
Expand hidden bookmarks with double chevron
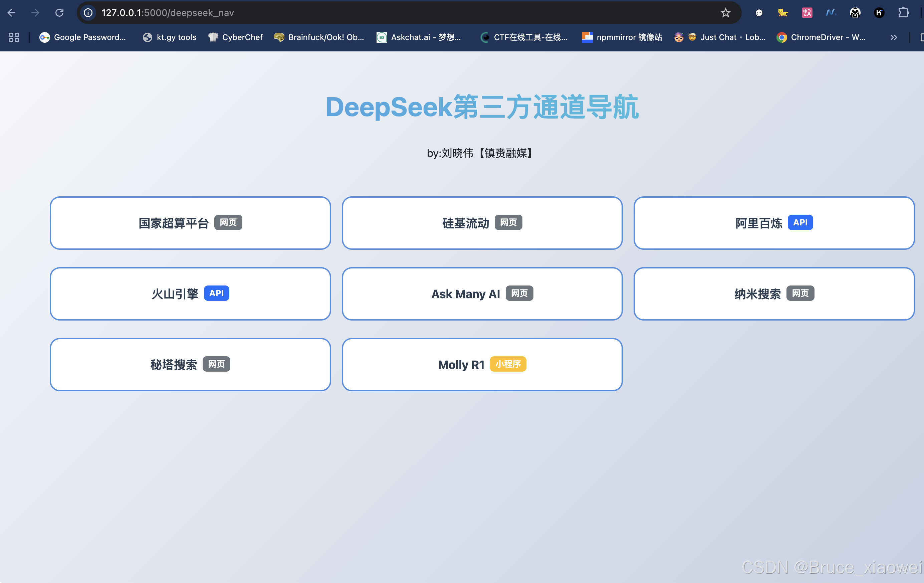(x=894, y=37)
